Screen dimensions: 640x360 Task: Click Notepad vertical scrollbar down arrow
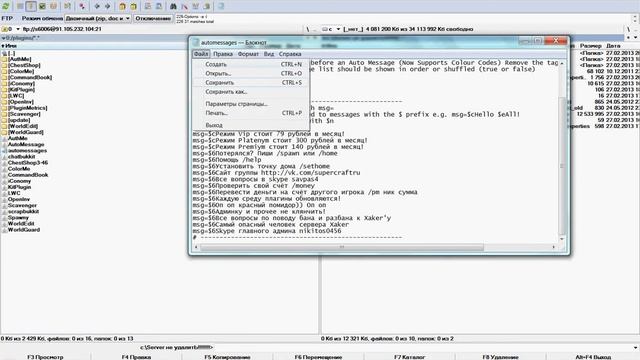[x=562, y=239]
